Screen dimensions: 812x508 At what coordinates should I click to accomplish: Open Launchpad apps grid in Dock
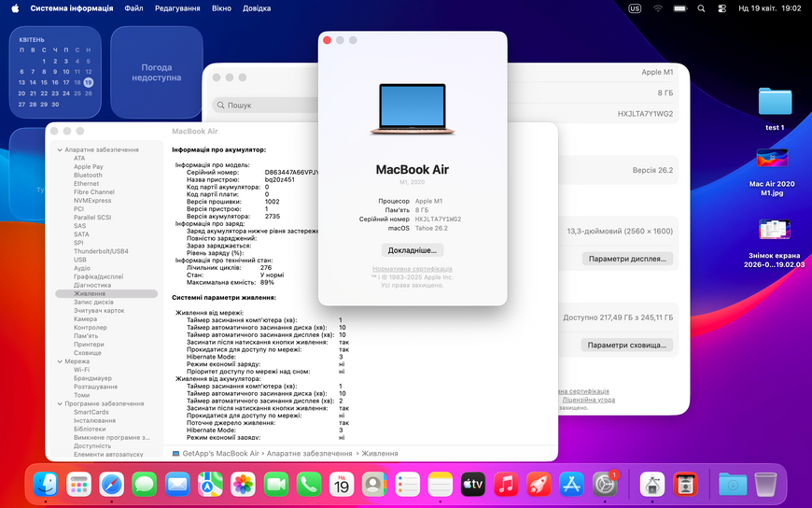click(78, 486)
